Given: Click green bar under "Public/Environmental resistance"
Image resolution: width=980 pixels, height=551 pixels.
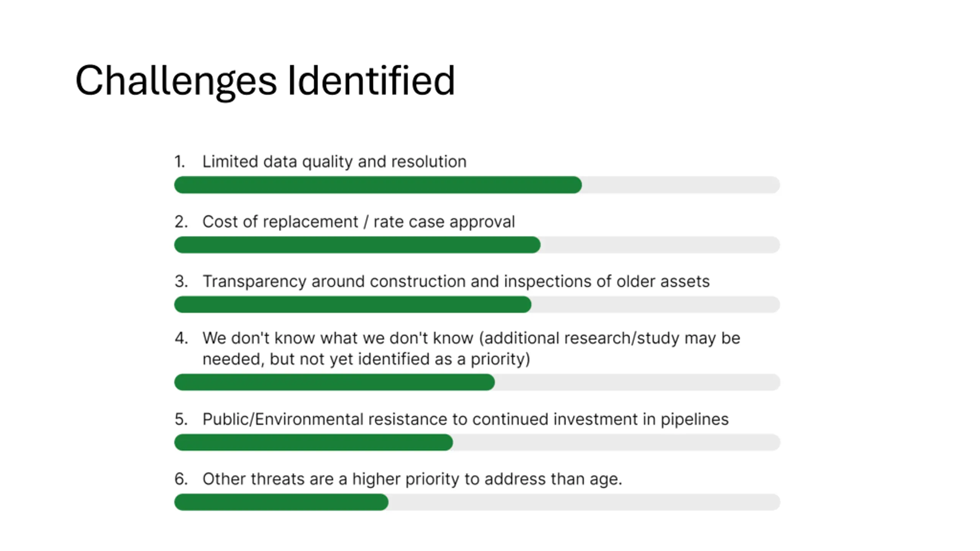Looking at the screenshot, I should point(313,442).
